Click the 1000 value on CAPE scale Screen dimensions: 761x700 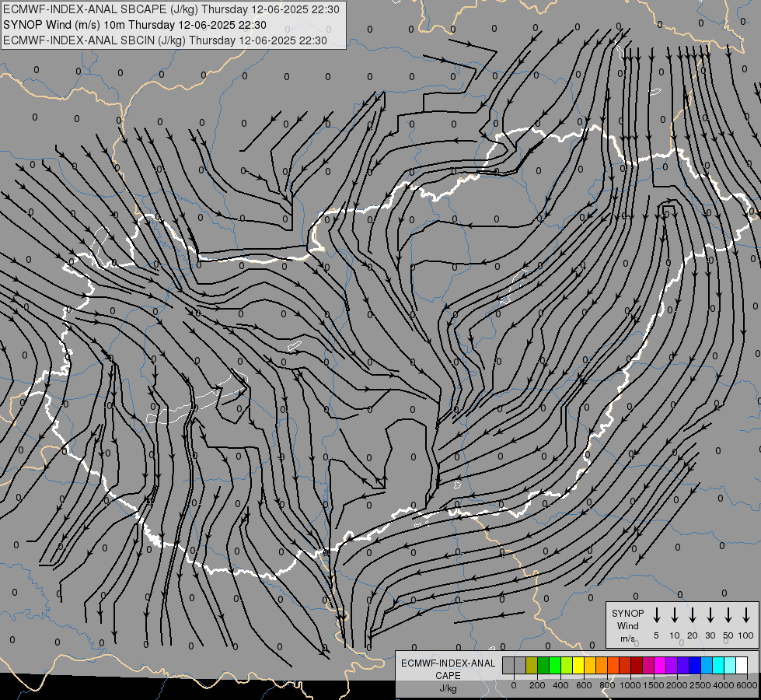coord(630,685)
